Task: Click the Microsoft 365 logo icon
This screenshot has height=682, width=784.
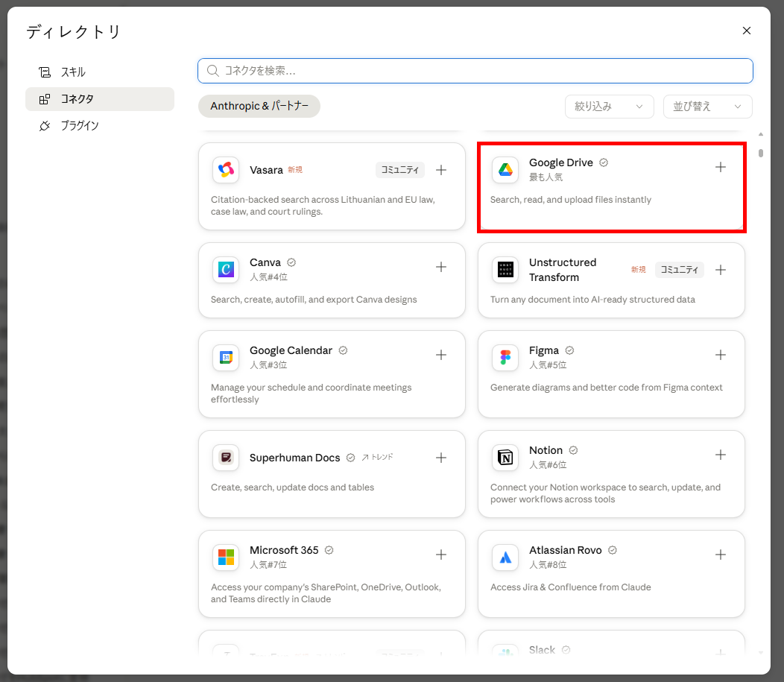Action: pyautogui.click(x=226, y=558)
